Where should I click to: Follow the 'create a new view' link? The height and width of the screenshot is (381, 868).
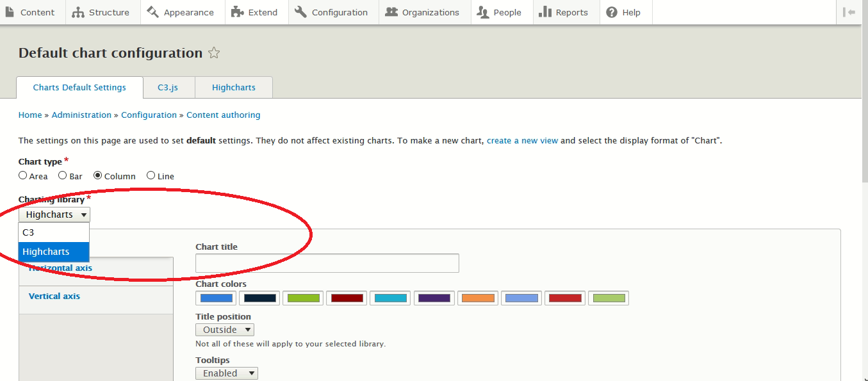(x=522, y=140)
